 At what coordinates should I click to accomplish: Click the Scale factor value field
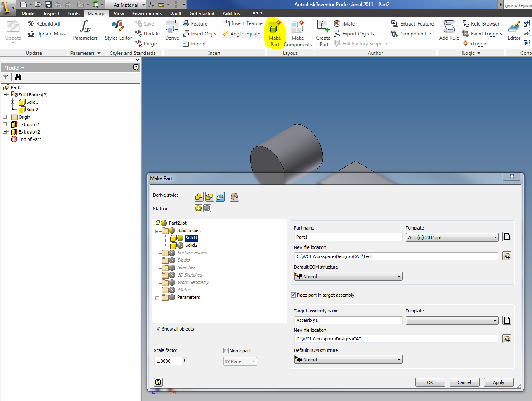(x=169, y=361)
